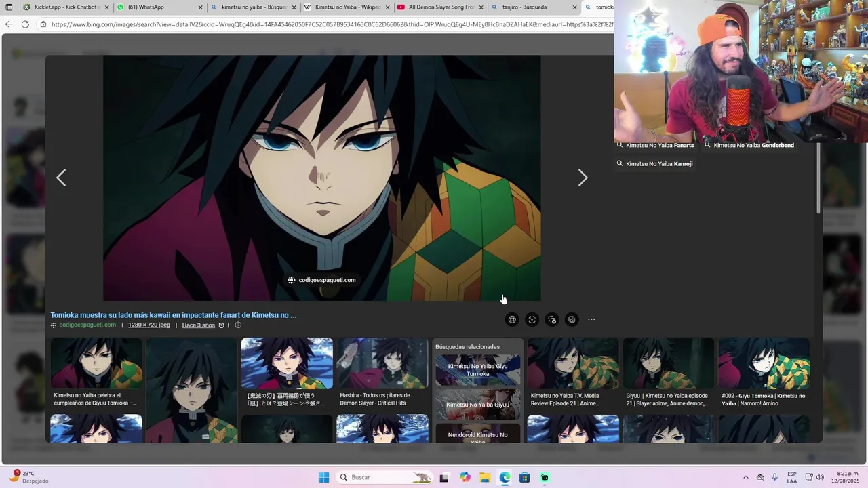Open the Tomioka muestra su lado más kawaii title link
The width and height of the screenshot is (868, 488).
coord(173,315)
